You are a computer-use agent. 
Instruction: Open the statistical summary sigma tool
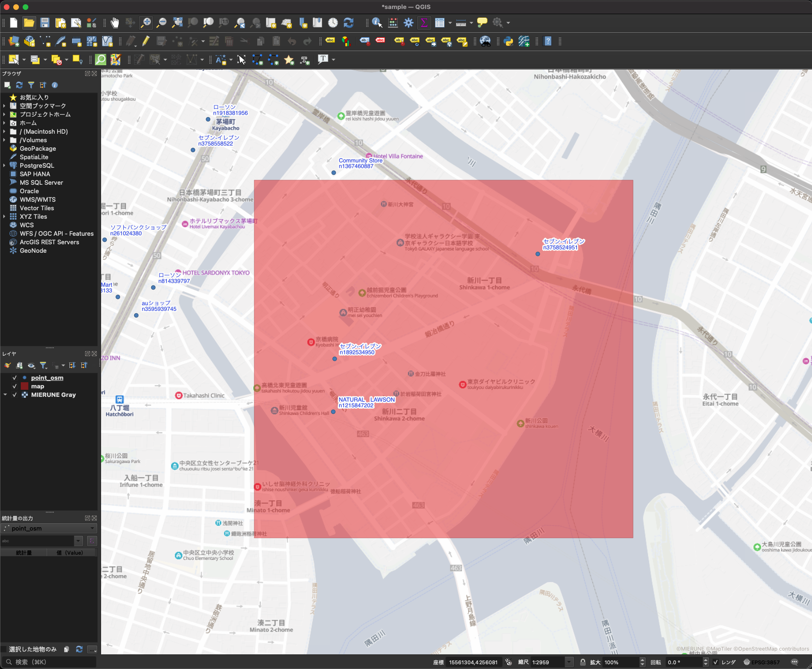pos(424,23)
